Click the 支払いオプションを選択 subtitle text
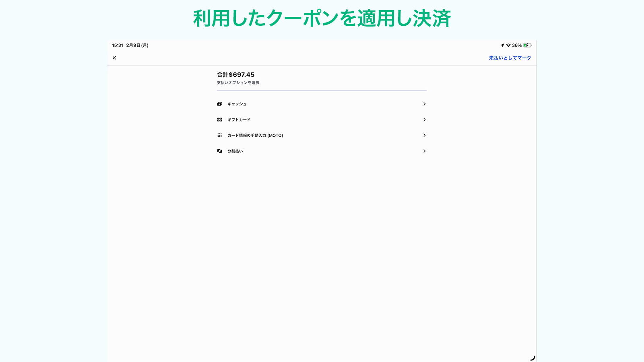644x362 pixels. (238, 83)
